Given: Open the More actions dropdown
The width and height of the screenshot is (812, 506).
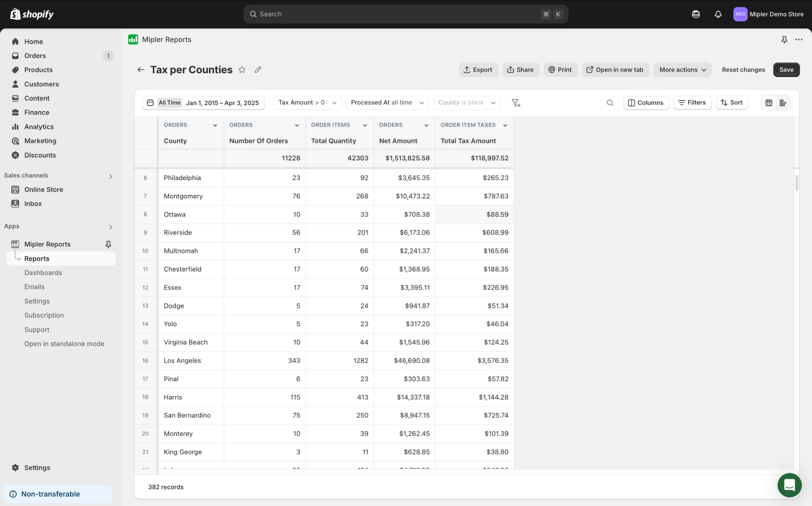Looking at the screenshot, I should pos(682,70).
